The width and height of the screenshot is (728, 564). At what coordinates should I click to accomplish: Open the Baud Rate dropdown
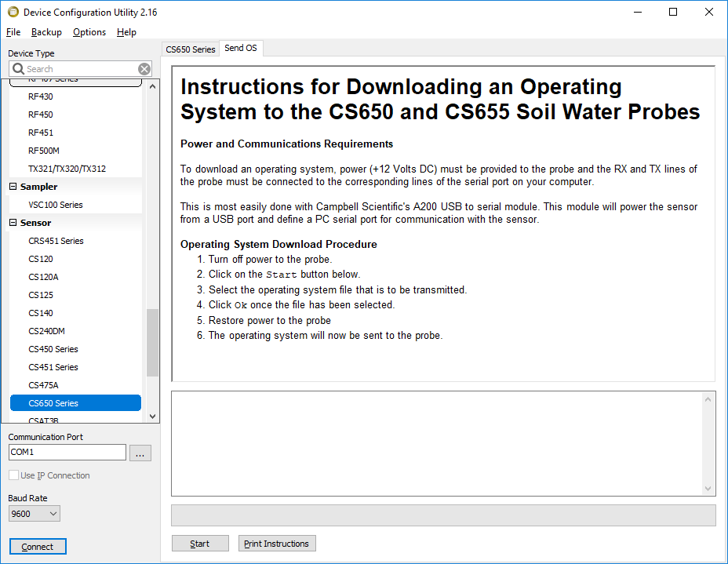(x=35, y=514)
